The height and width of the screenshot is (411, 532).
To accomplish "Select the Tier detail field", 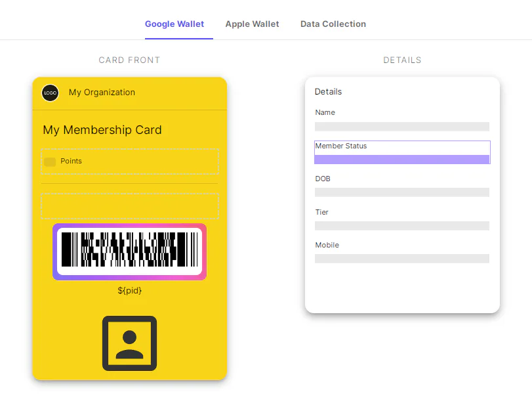I will point(402,219).
